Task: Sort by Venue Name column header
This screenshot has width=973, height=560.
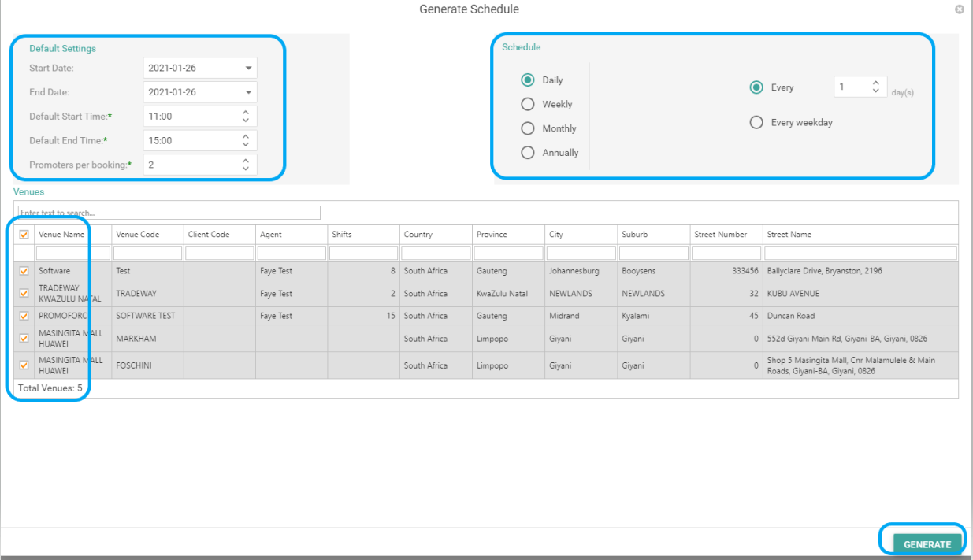Action: click(x=72, y=235)
